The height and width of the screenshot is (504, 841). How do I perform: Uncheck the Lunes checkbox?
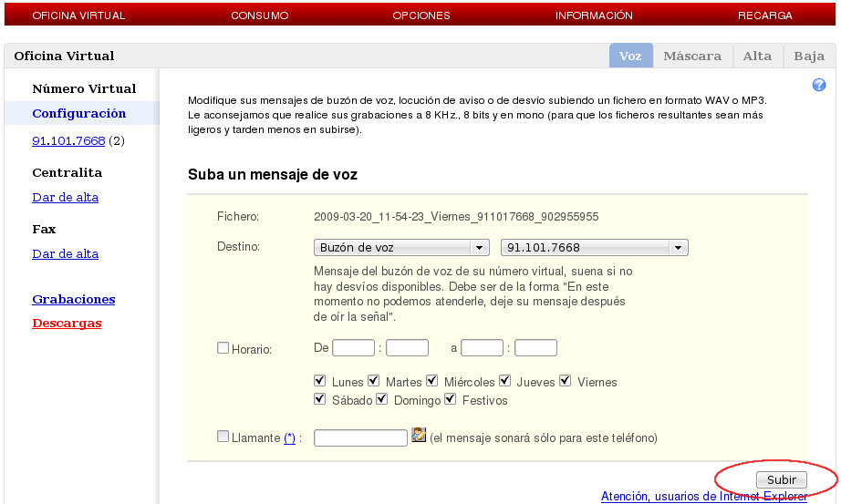point(319,381)
